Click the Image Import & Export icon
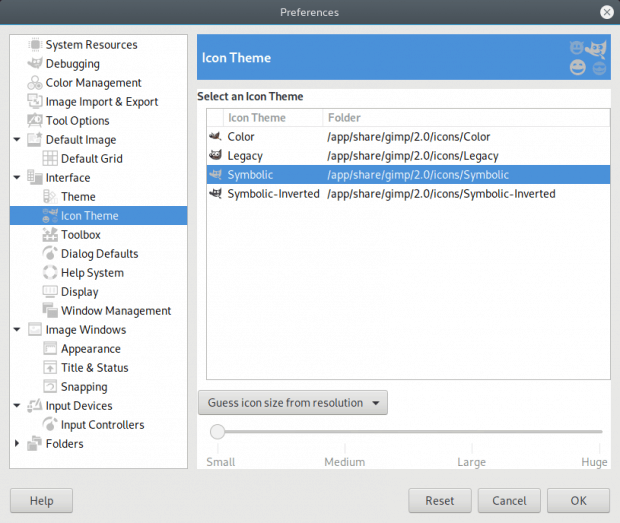620x523 pixels. click(x=35, y=102)
